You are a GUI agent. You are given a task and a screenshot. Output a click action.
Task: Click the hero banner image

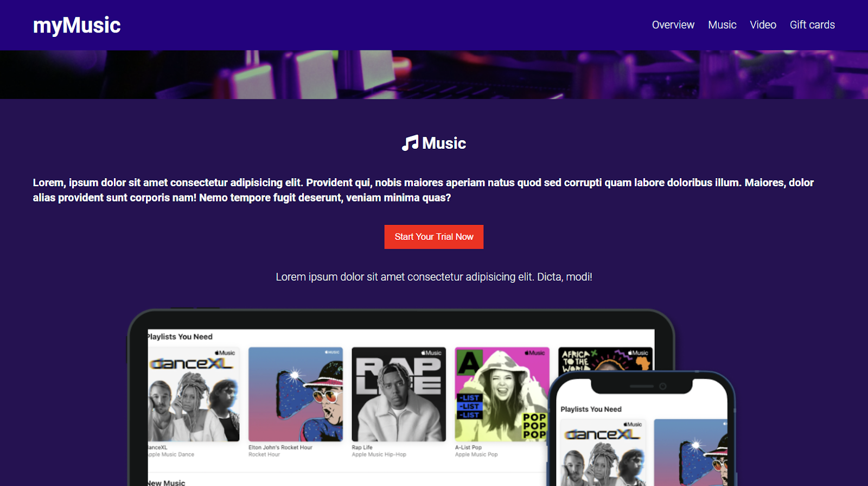pyautogui.click(x=434, y=74)
